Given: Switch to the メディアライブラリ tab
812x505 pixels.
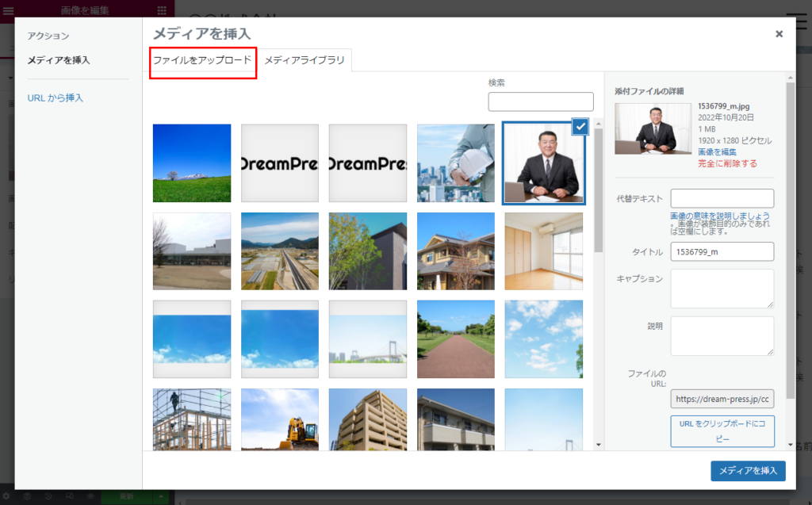Looking at the screenshot, I should coord(304,60).
